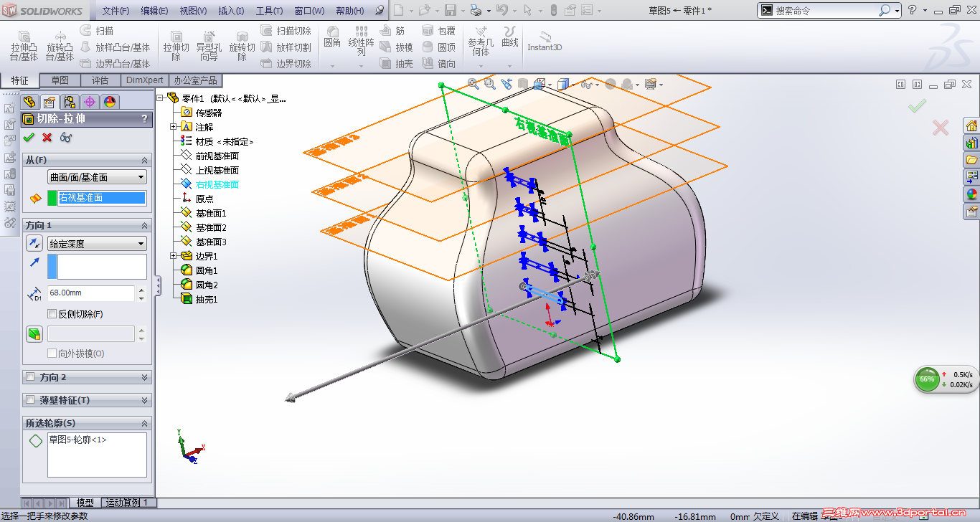Collapse the 方向 1 section

coord(144,225)
